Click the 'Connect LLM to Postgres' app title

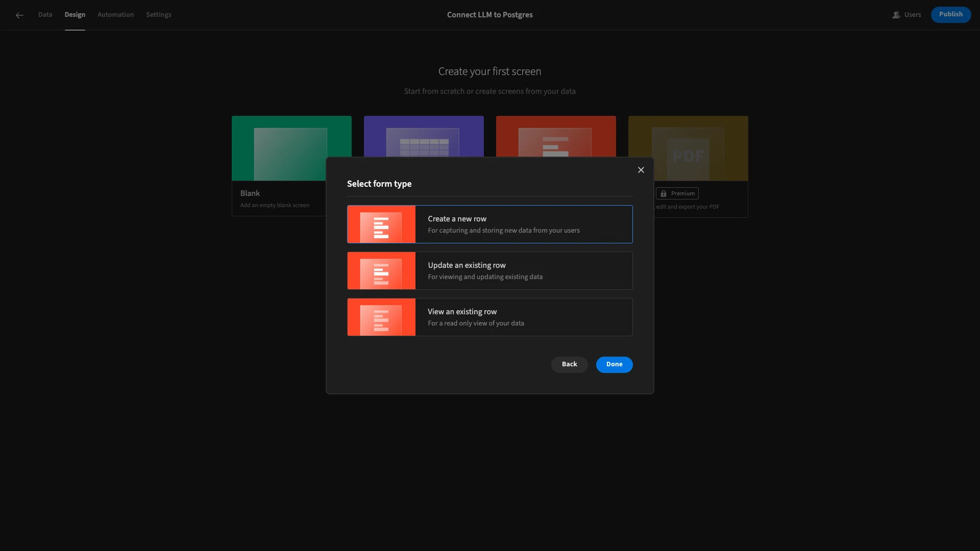coord(490,15)
